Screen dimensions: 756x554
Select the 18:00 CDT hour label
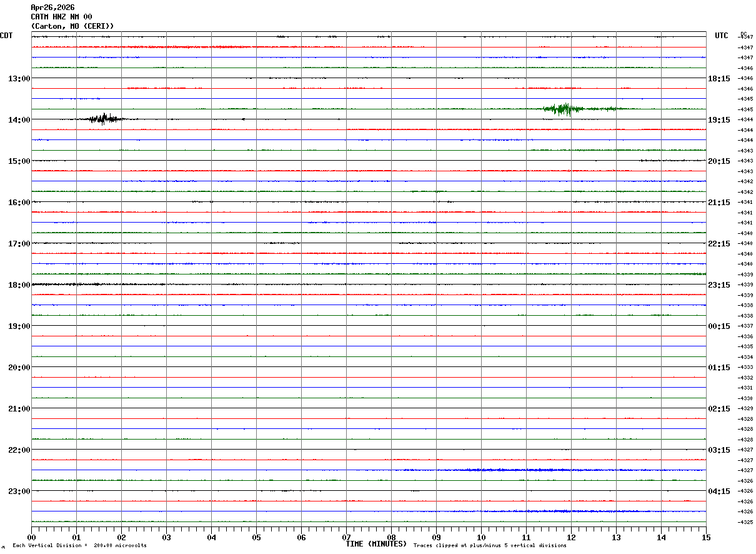coord(19,285)
